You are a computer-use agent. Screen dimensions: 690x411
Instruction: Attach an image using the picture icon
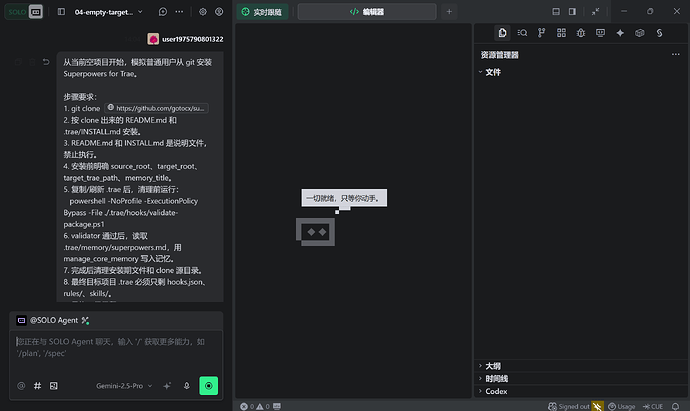pyautogui.click(x=54, y=386)
